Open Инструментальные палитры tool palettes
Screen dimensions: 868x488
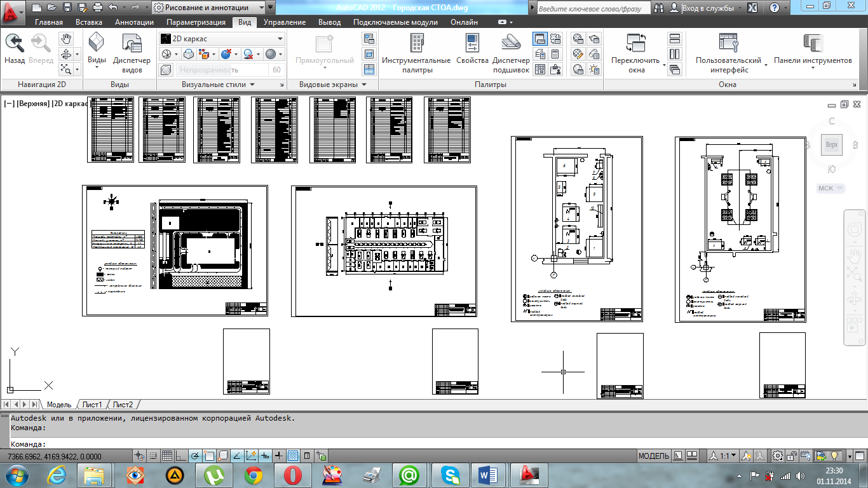[x=416, y=53]
